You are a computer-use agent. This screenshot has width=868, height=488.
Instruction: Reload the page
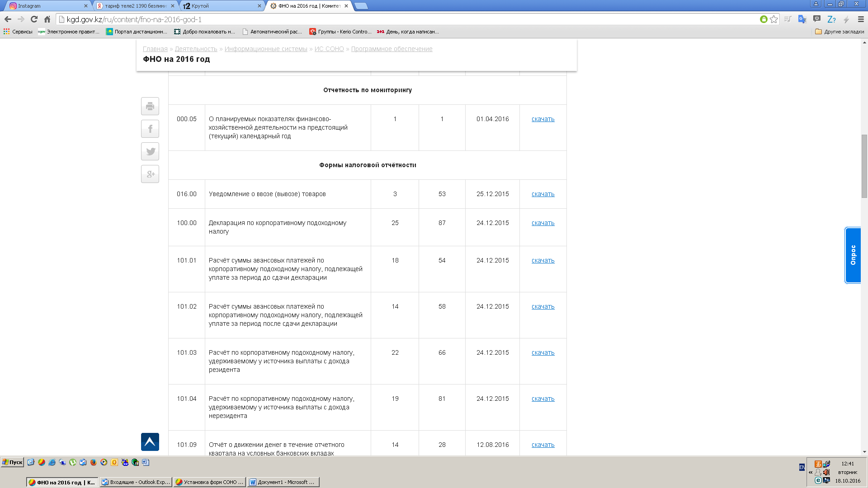[x=34, y=19]
